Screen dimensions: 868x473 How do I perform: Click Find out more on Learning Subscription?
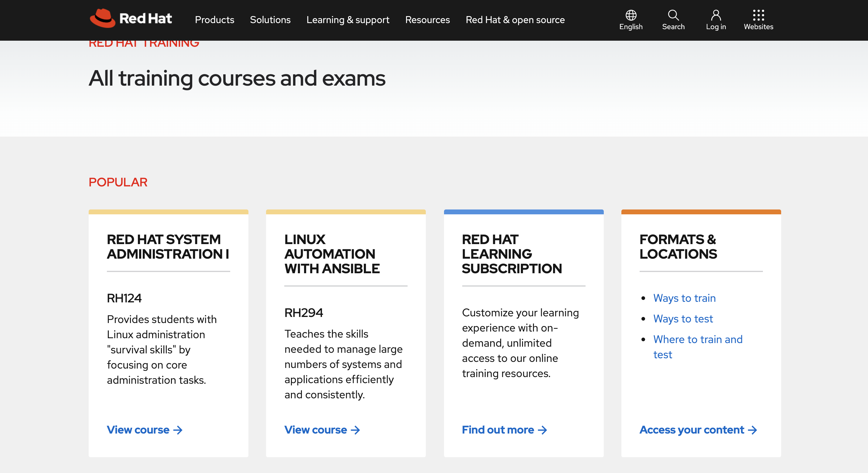(504, 430)
